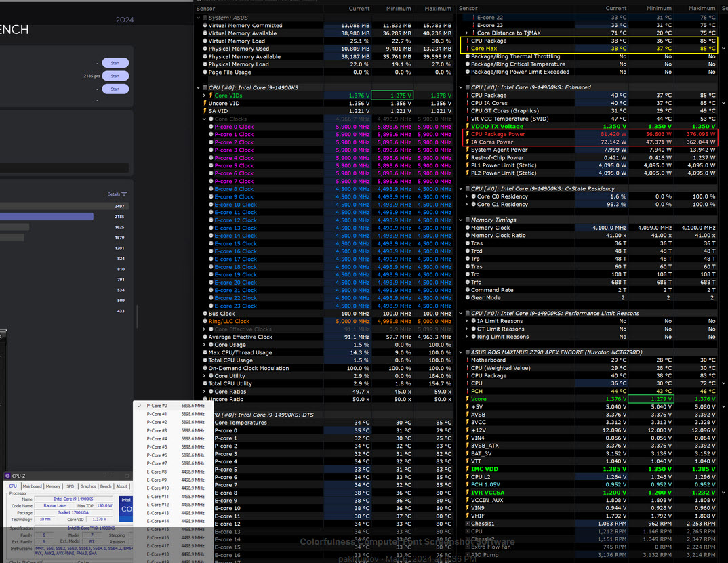Click the lightning icon beside CPU Package Power
The height and width of the screenshot is (563, 728).
pos(468,134)
